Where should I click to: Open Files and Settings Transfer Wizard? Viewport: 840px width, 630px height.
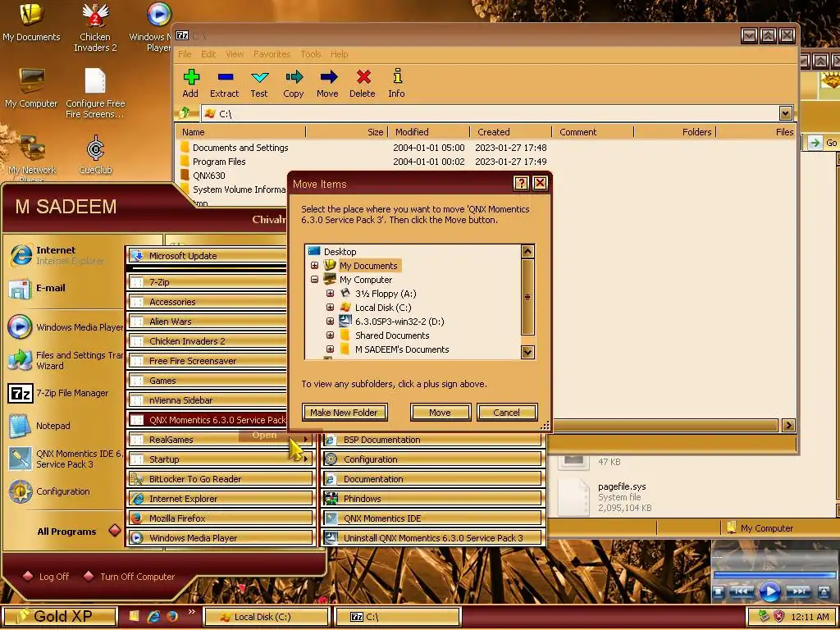coord(64,360)
